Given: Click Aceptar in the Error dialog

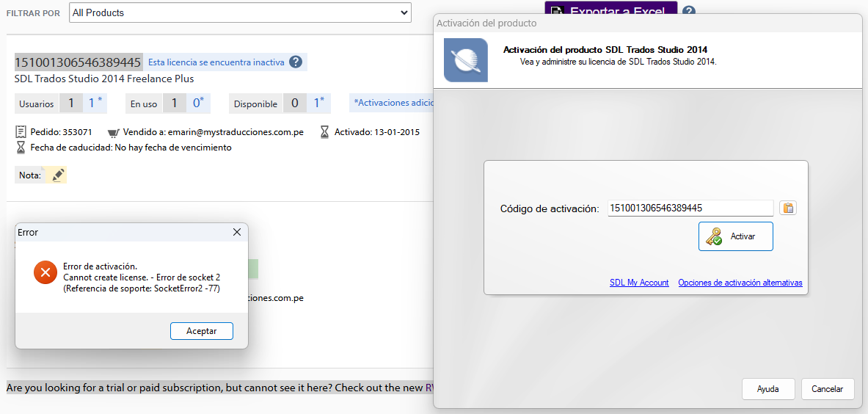Looking at the screenshot, I should pyautogui.click(x=202, y=331).
